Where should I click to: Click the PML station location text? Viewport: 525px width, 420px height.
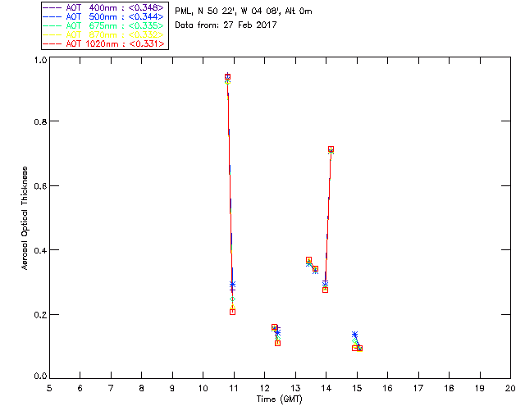[244, 11]
